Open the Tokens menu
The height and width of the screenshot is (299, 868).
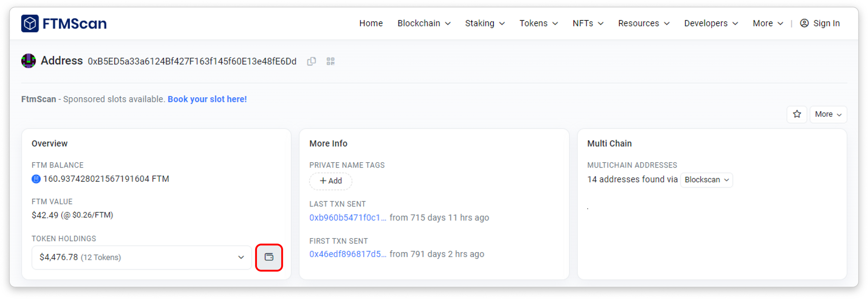coord(538,23)
